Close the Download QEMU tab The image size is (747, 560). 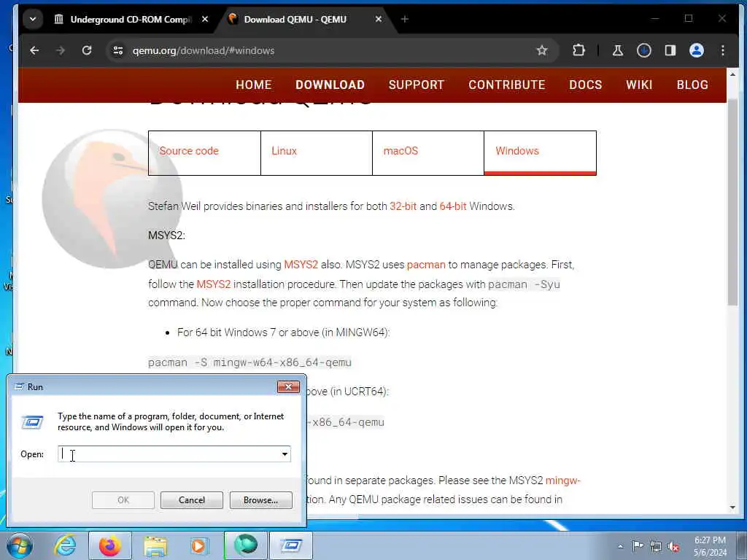379,20
